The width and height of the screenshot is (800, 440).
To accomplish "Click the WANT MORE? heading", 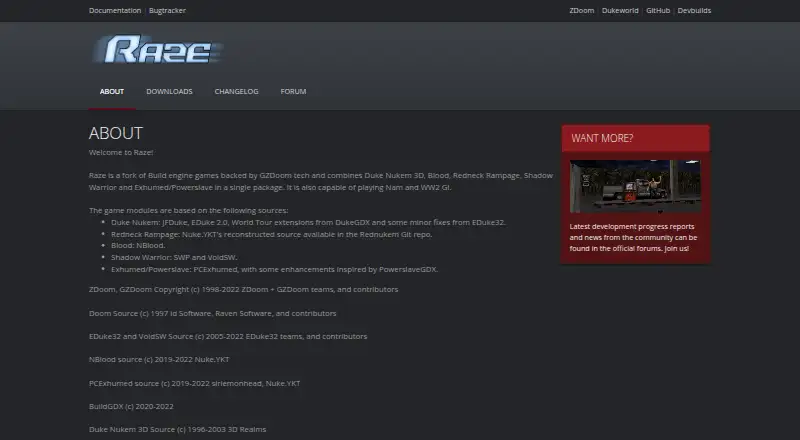I will click(602, 138).
